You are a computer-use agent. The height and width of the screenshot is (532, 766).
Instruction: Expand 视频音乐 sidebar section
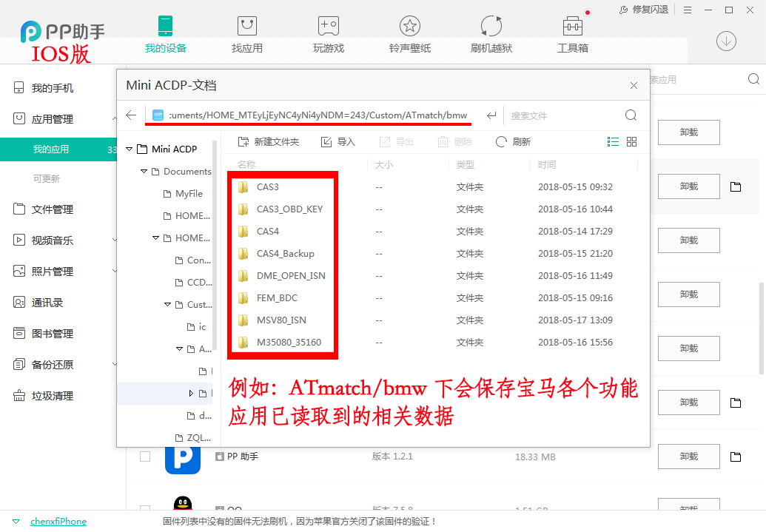(x=114, y=240)
